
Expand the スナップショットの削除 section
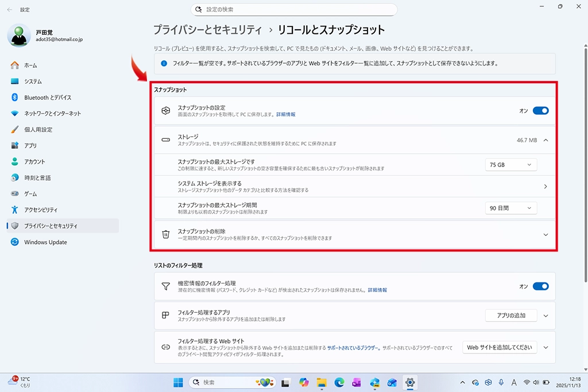click(545, 234)
